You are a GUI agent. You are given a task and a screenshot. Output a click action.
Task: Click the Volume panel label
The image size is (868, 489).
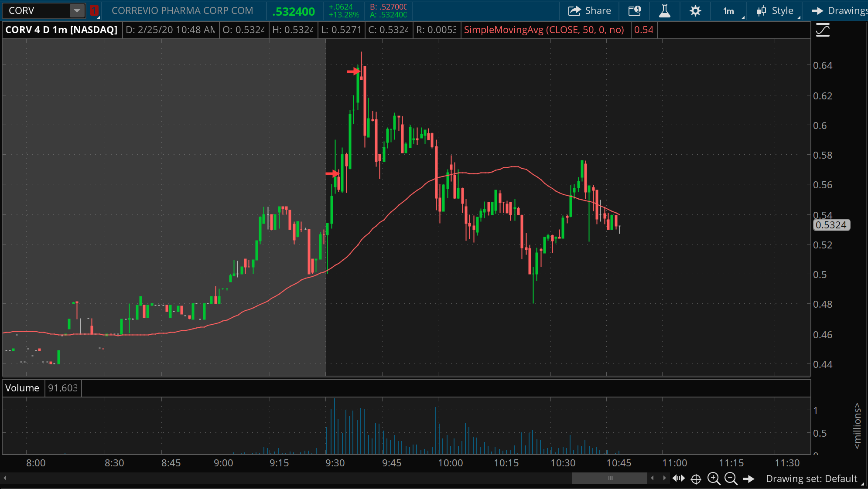(22, 388)
